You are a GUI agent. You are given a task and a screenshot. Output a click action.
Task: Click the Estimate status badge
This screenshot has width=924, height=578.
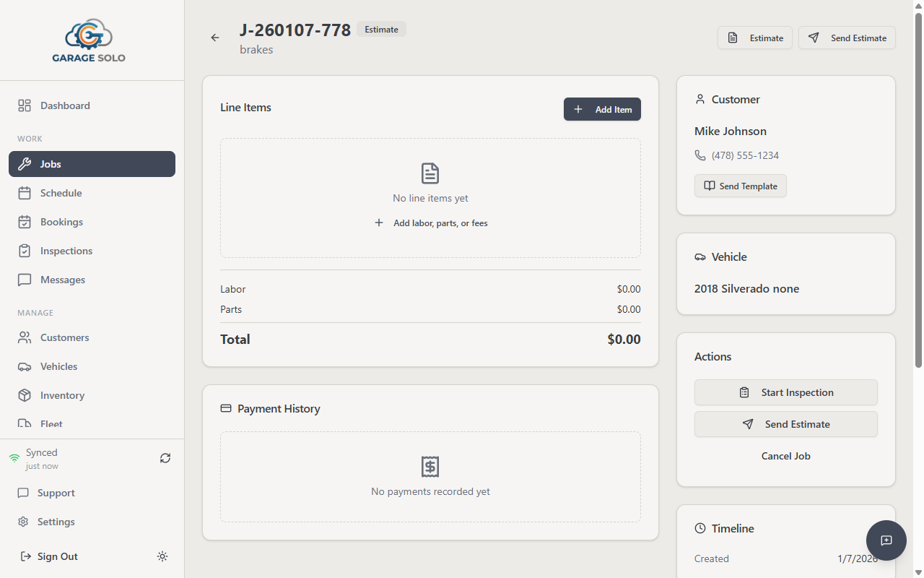(x=381, y=30)
